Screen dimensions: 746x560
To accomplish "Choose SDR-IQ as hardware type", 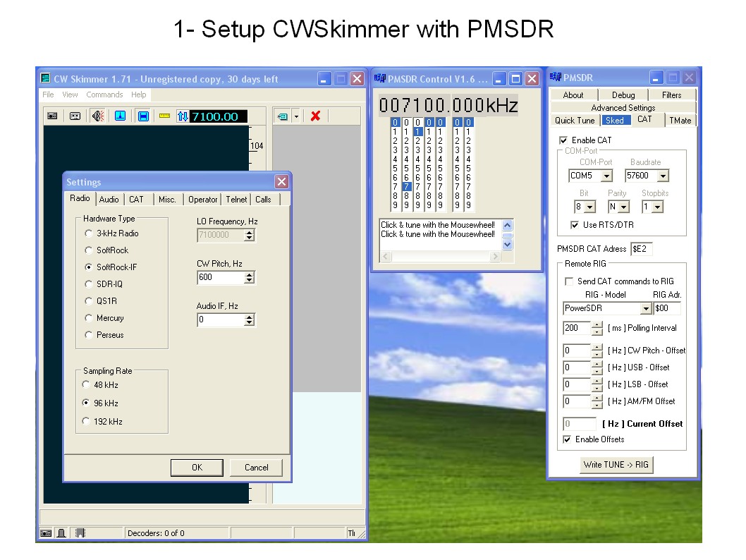I will (89, 284).
